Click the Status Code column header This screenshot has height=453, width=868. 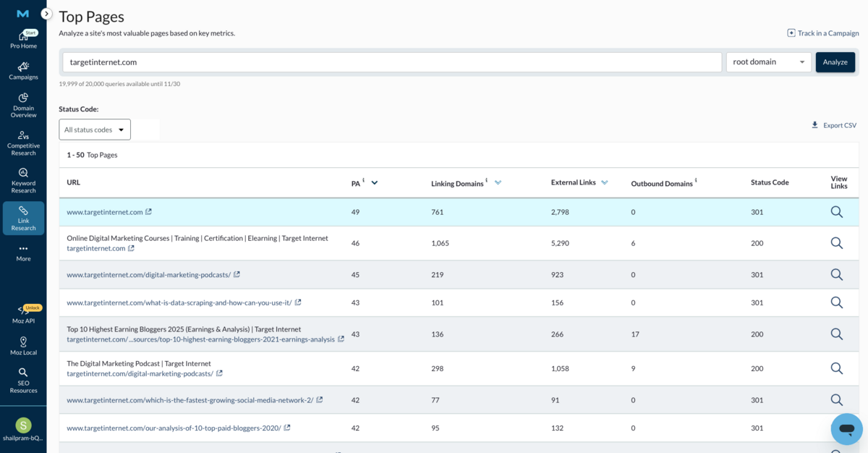tap(770, 182)
